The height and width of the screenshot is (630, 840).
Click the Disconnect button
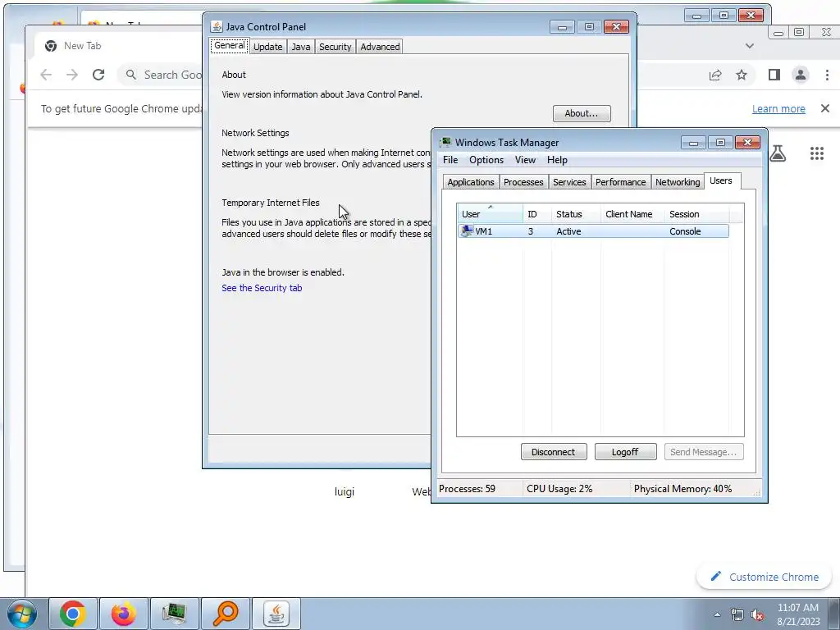554,452
